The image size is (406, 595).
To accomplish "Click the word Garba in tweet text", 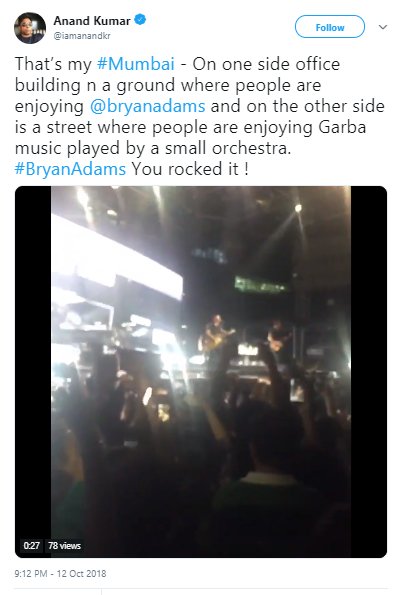I will coord(342,127).
